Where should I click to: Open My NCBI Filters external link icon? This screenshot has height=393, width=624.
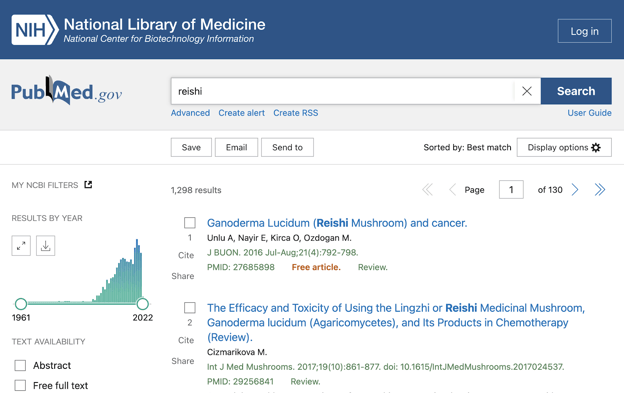tap(88, 185)
